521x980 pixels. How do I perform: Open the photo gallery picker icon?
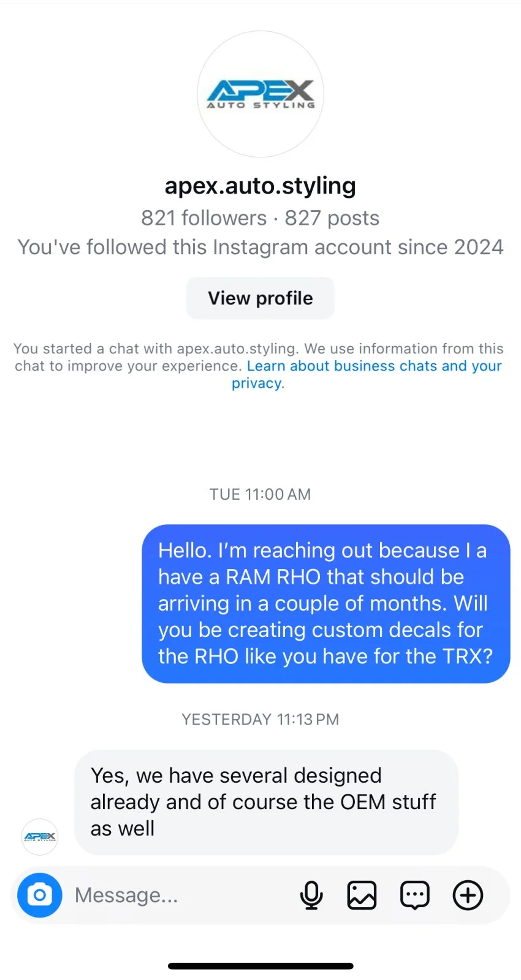pos(362,895)
